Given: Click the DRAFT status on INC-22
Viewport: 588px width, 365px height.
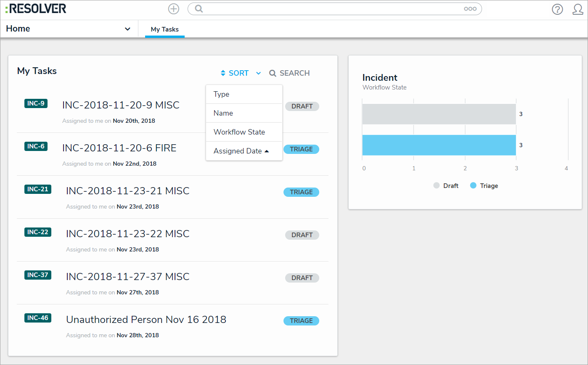Looking at the screenshot, I should [302, 235].
